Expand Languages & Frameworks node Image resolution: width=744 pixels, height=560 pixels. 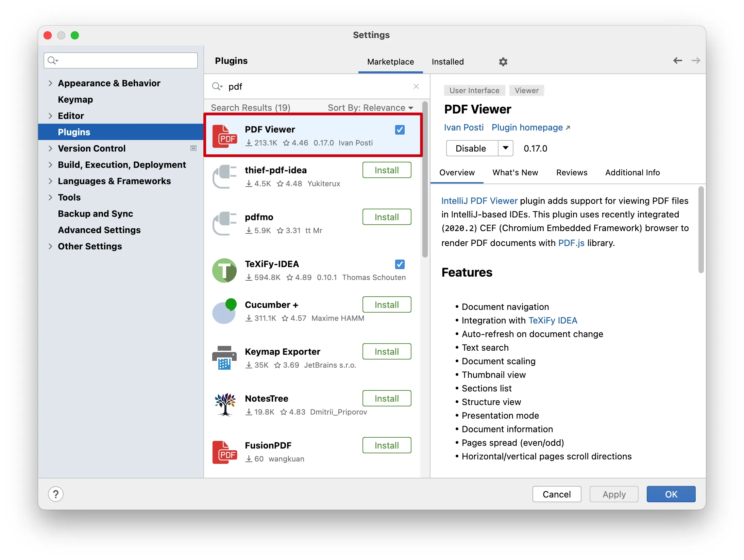coord(50,181)
